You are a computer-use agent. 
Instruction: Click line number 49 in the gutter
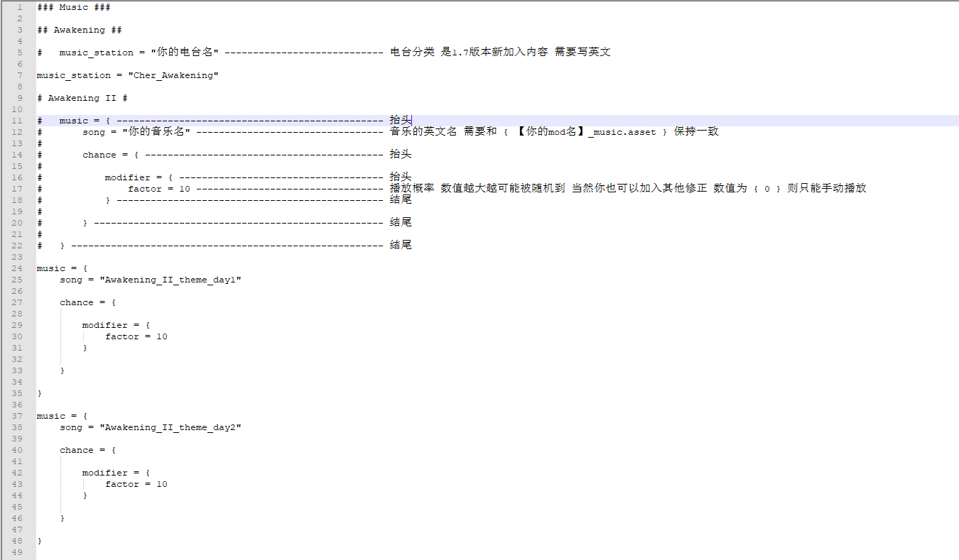18,552
